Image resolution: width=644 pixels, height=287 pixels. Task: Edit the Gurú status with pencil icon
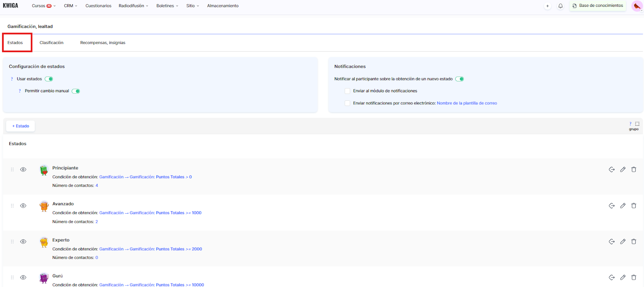623,277
